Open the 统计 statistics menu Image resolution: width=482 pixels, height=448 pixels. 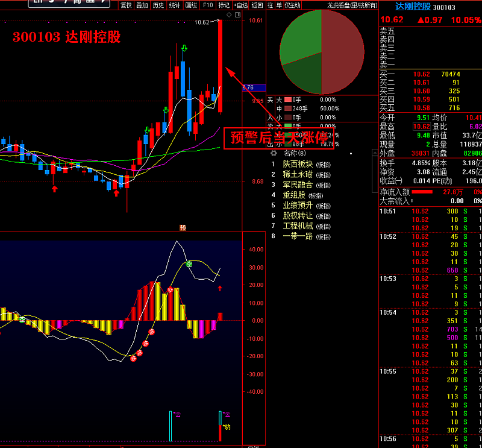(175, 5)
